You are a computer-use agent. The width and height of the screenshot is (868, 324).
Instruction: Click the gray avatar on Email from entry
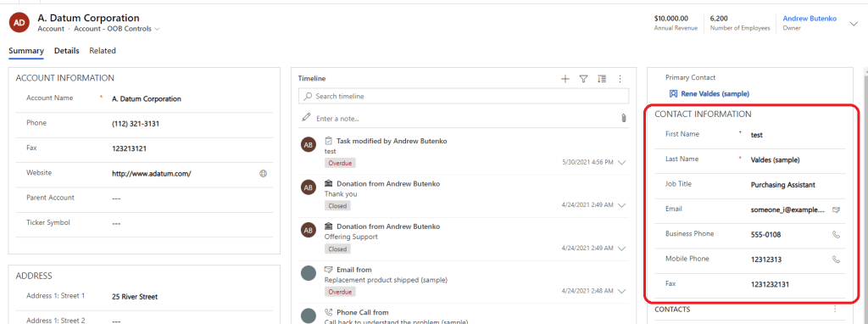click(309, 273)
